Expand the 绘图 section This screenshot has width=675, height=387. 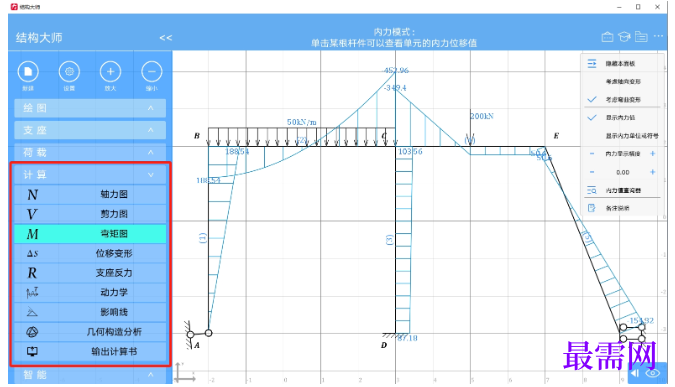(x=90, y=108)
